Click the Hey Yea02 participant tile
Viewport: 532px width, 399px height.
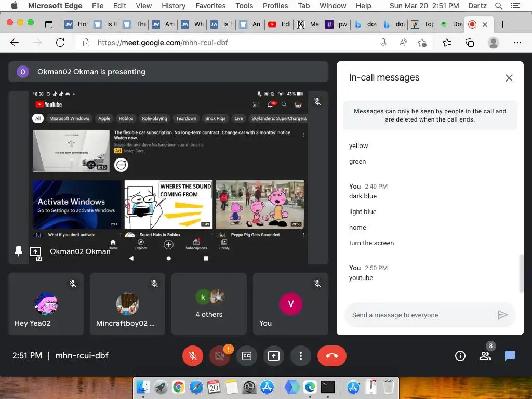click(x=46, y=303)
